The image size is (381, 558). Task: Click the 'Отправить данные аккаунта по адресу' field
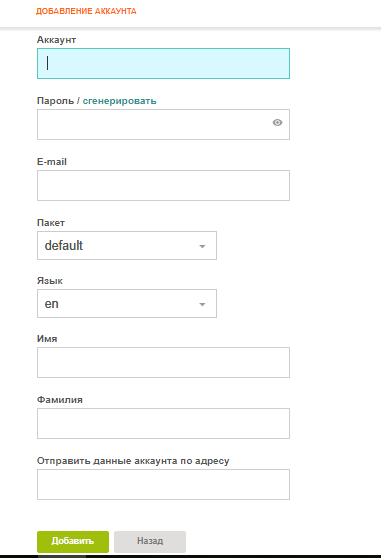point(163,485)
